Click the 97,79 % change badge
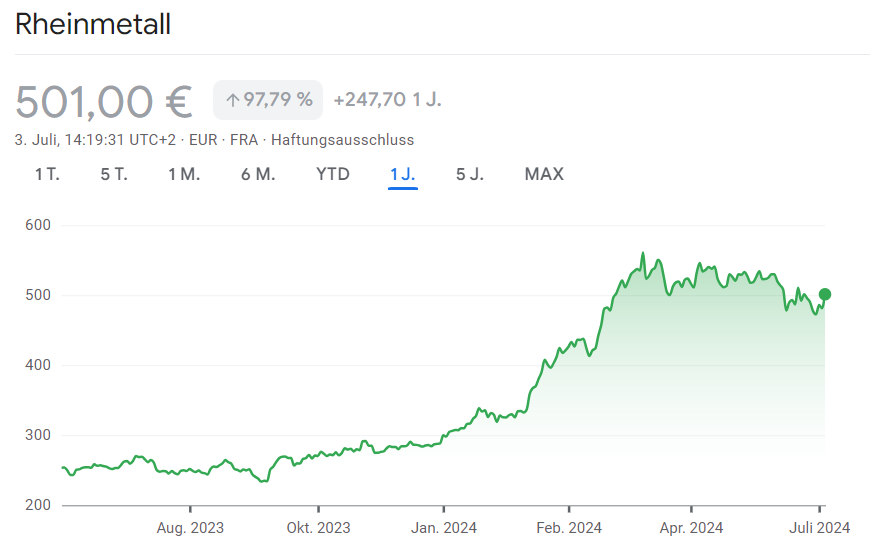 pos(268,100)
